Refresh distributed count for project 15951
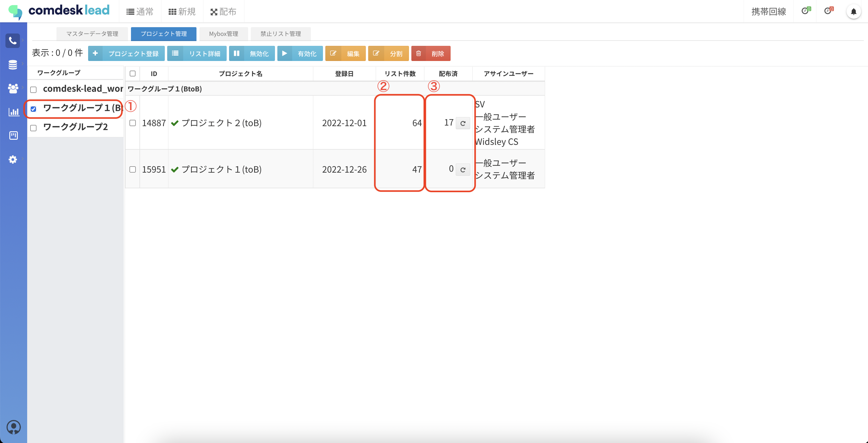868x443 pixels. [463, 170]
